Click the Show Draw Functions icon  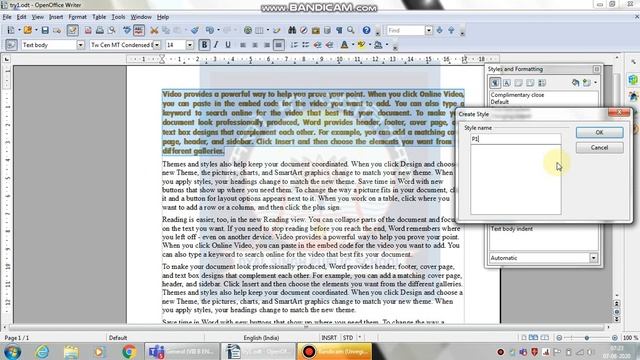tap(277, 30)
